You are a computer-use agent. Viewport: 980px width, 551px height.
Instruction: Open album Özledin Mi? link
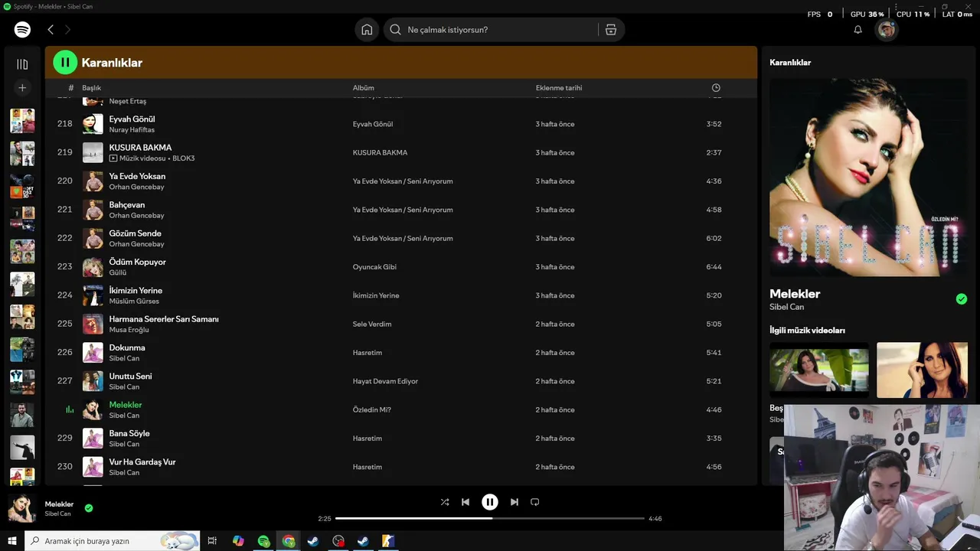[372, 410]
